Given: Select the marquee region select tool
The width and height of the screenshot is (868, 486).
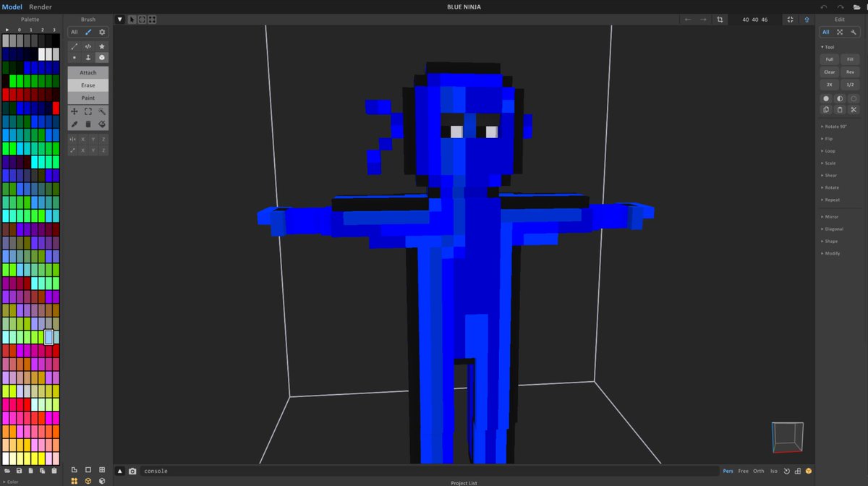Looking at the screenshot, I should [88, 111].
